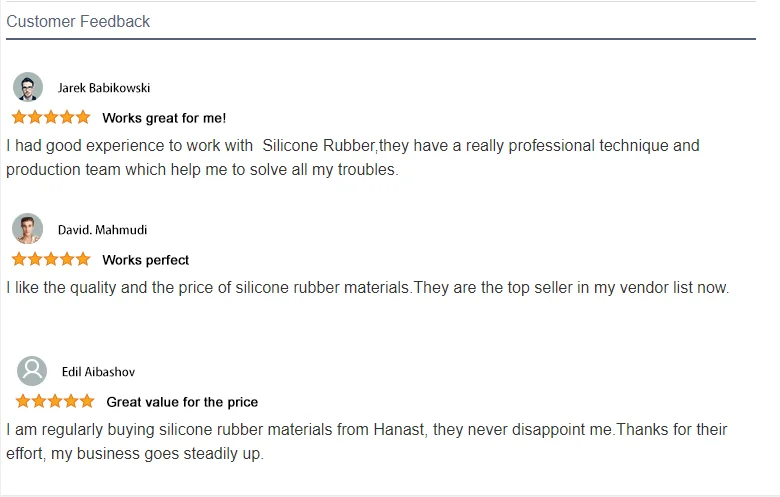Click the "Great value for the price" title
The width and height of the screenshot is (780, 497).
point(182,402)
